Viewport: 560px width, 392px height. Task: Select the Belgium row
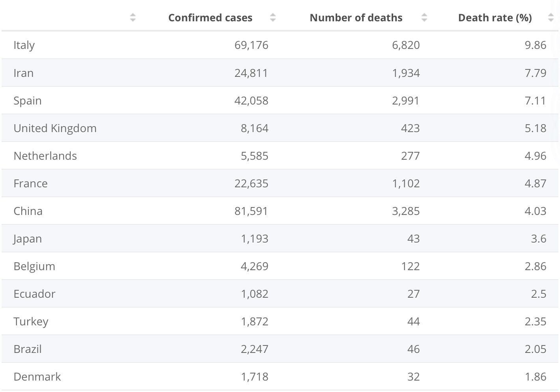(34, 266)
